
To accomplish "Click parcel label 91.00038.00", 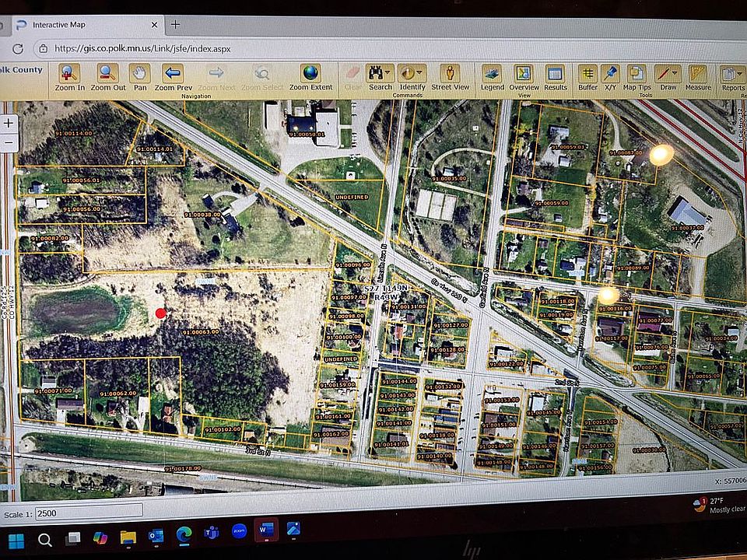I will click(202, 215).
